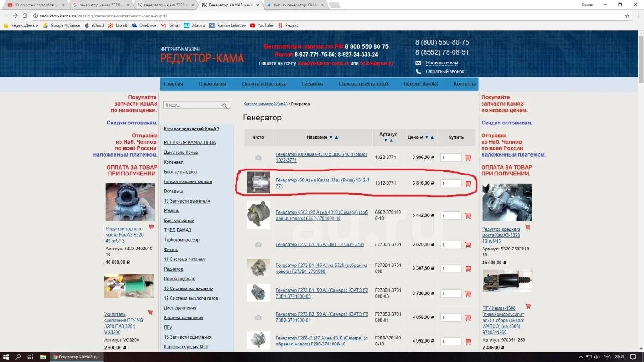Click cart icon for Редуктор среднего моста

click(x=528, y=227)
